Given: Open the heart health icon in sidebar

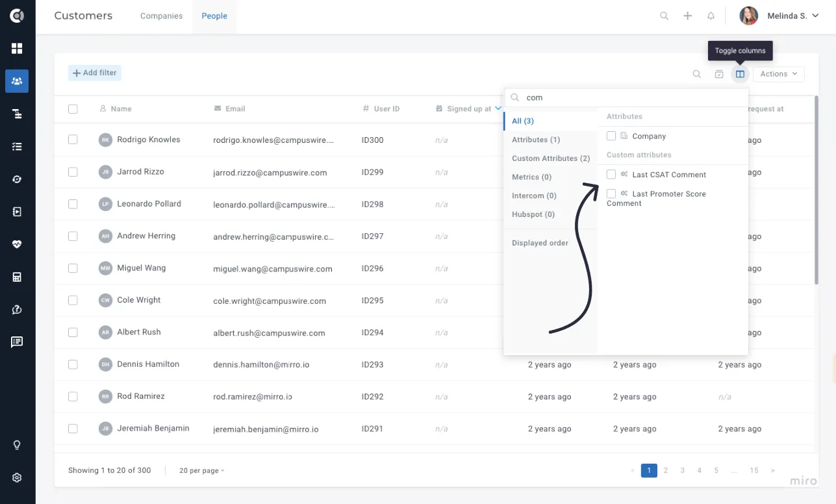Looking at the screenshot, I should tap(17, 244).
